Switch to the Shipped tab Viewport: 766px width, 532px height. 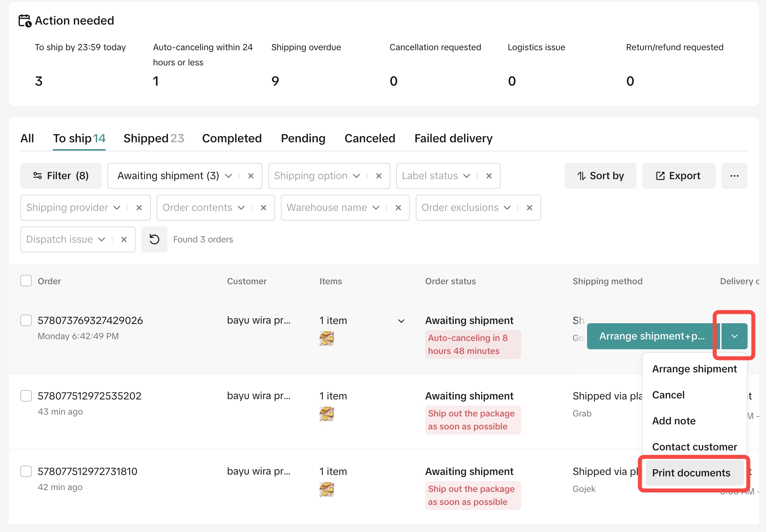pyautogui.click(x=154, y=138)
